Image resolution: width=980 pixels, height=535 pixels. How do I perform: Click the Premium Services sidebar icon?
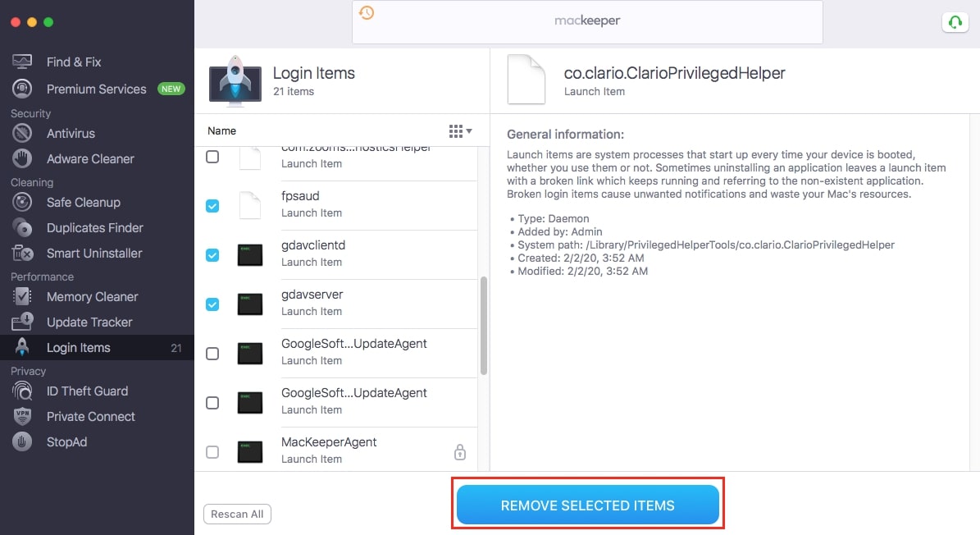click(x=22, y=89)
